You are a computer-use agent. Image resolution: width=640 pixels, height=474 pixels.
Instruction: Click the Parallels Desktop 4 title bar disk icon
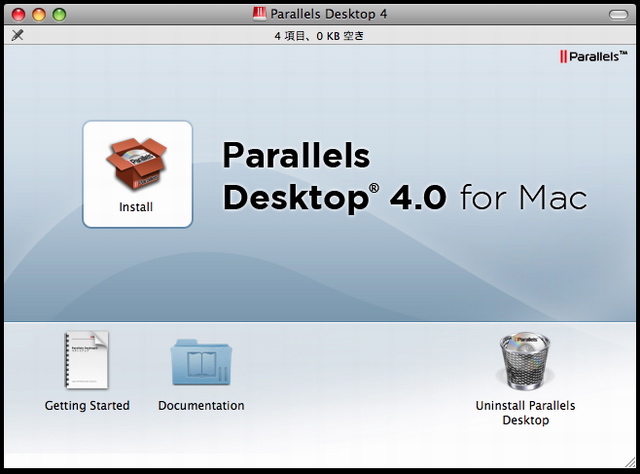pyautogui.click(x=259, y=14)
